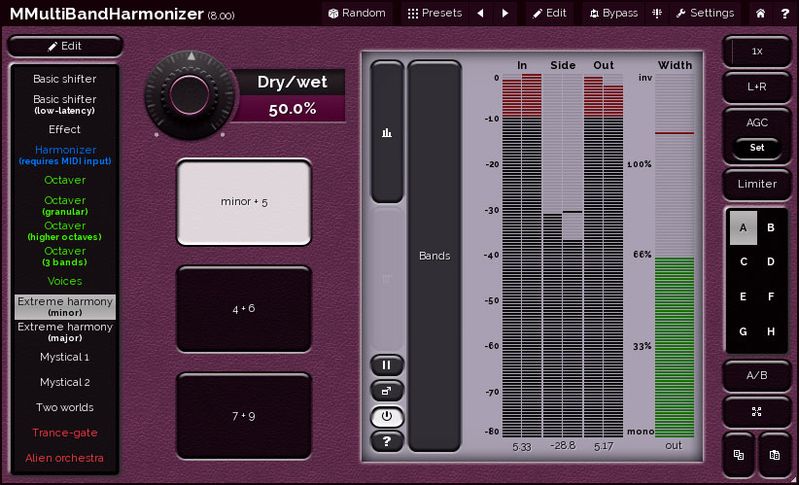Open help with the top-right question mark
This screenshot has height=485, width=800.
click(784, 13)
